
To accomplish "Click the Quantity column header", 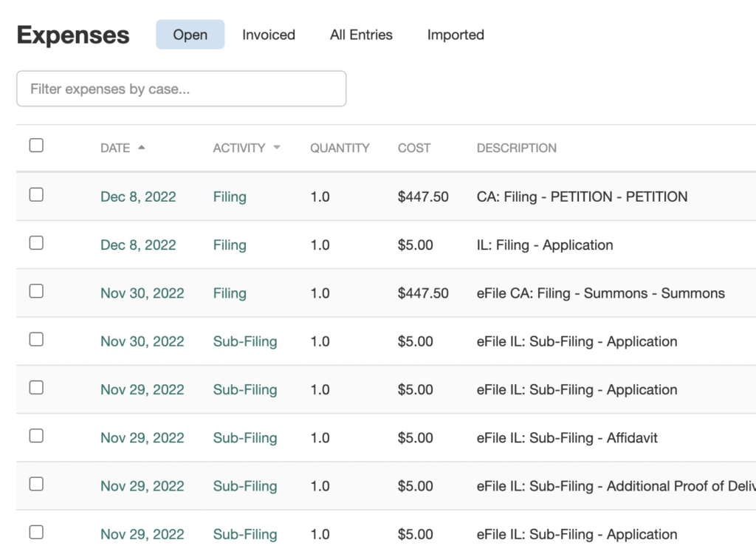I will [340, 148].
